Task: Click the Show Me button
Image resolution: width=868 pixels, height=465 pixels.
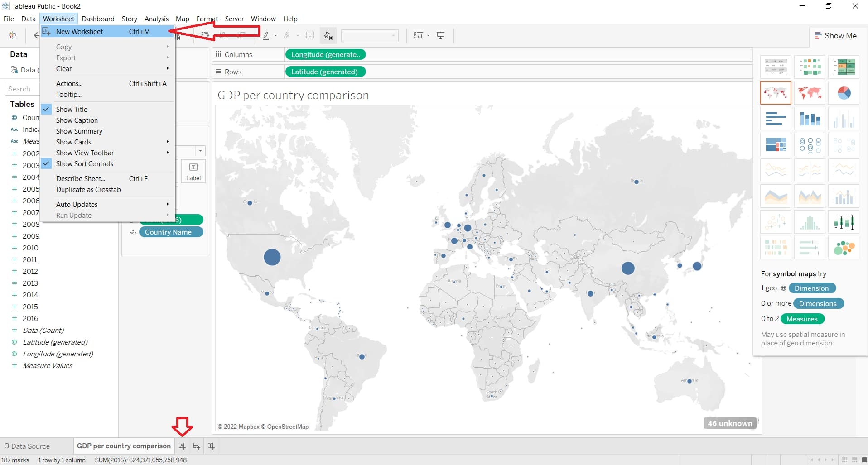Action: 835,36
